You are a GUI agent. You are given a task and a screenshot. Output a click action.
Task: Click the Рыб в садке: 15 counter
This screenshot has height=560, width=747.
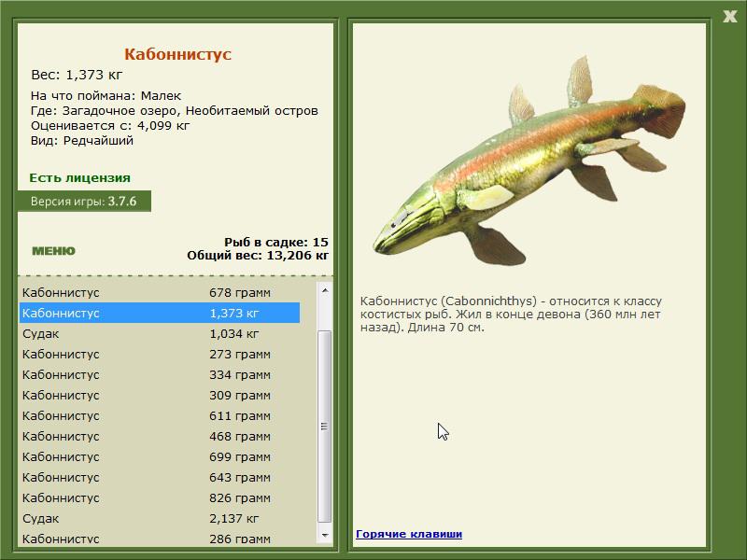point(276,242)
